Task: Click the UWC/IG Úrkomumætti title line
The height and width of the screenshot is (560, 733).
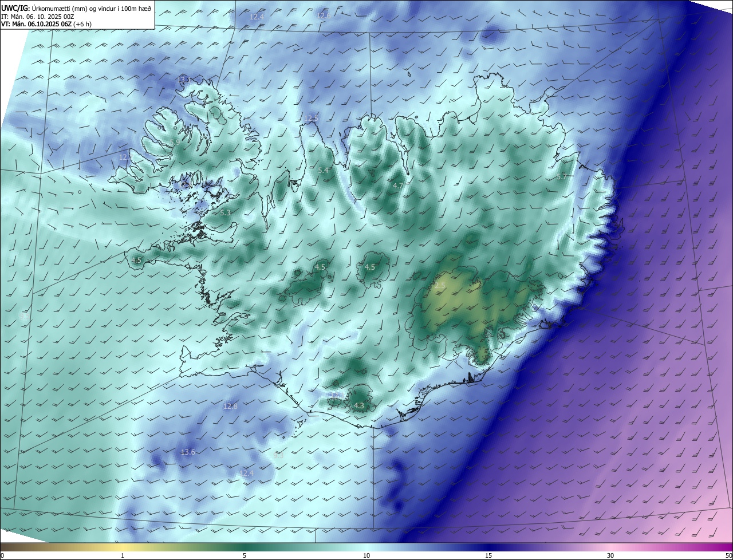Action: (76, 7)
